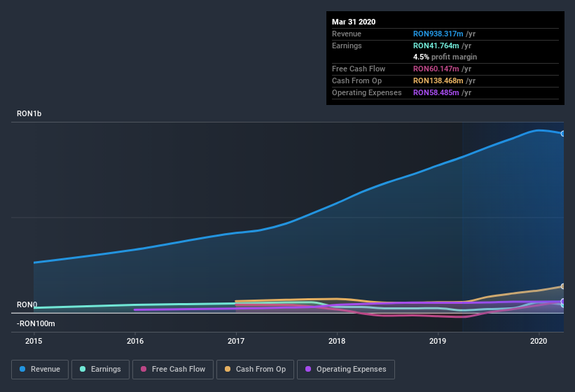
Task: Click the RON41.764m earnings value
Action: pos(436,45)
